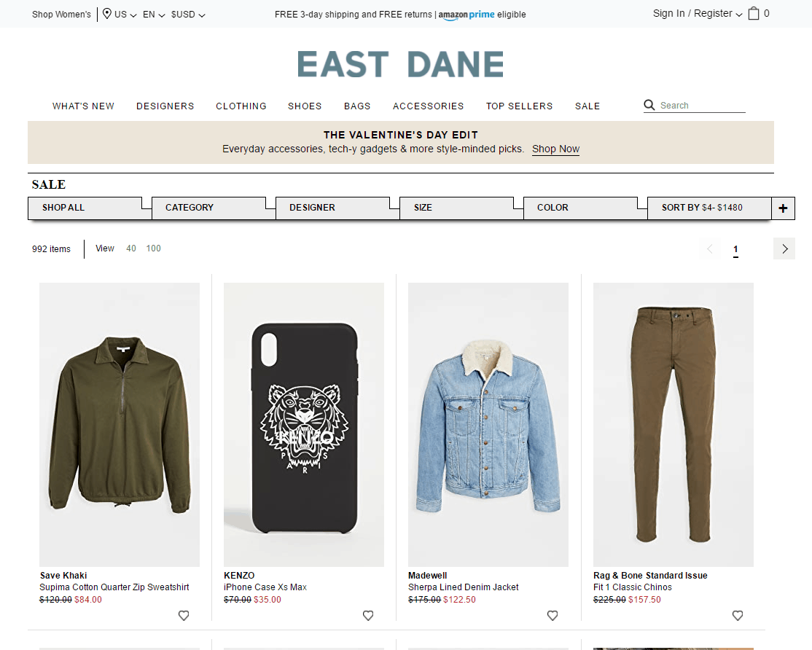Click Rag & Bone Standard Issue brand
This screenshot has width=812, height=650.
click(x=650, y=576)
